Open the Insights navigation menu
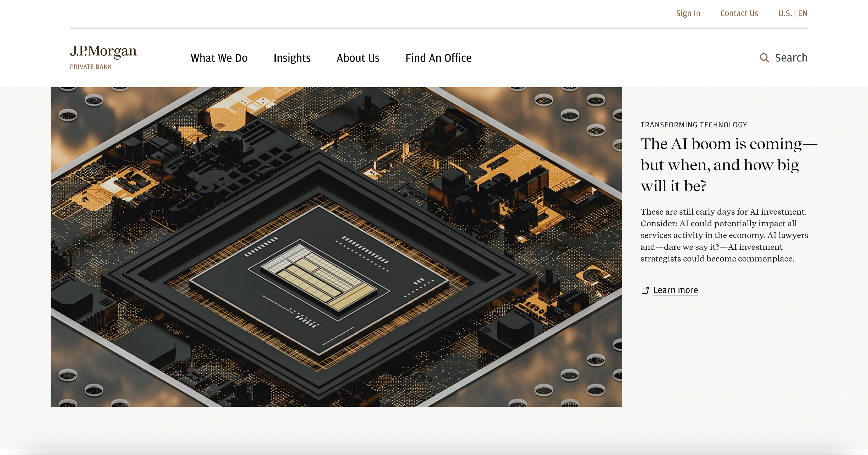 (292, 58)
